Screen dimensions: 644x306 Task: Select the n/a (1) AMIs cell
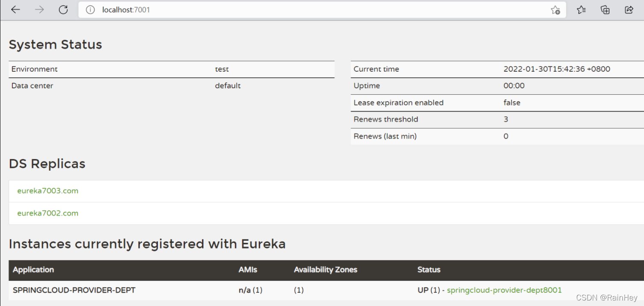(250, 290)
